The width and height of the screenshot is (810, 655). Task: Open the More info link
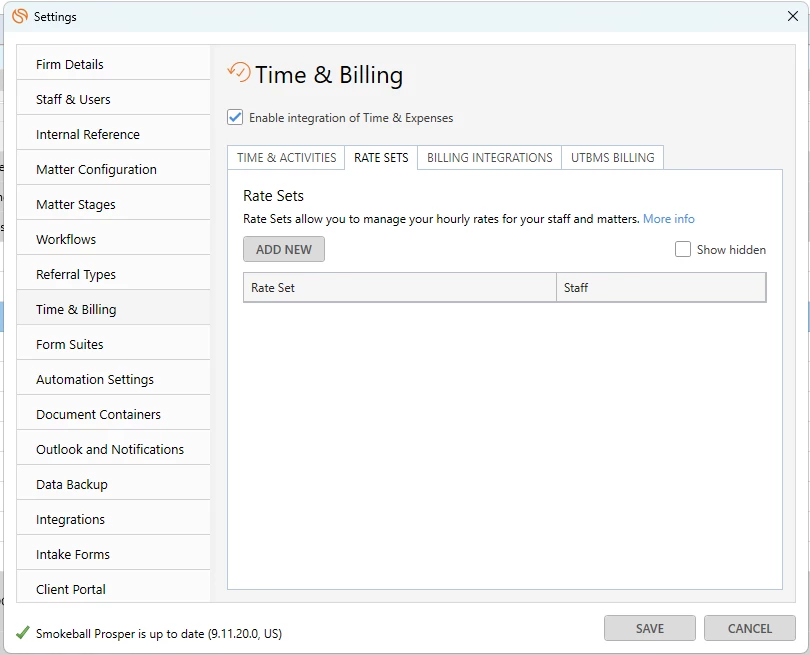[668, 219]
